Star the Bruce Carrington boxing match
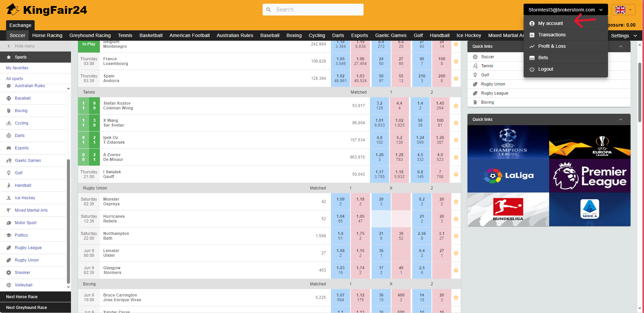The height and width of the screenshot is (313, 644). [x=456, y=298]
